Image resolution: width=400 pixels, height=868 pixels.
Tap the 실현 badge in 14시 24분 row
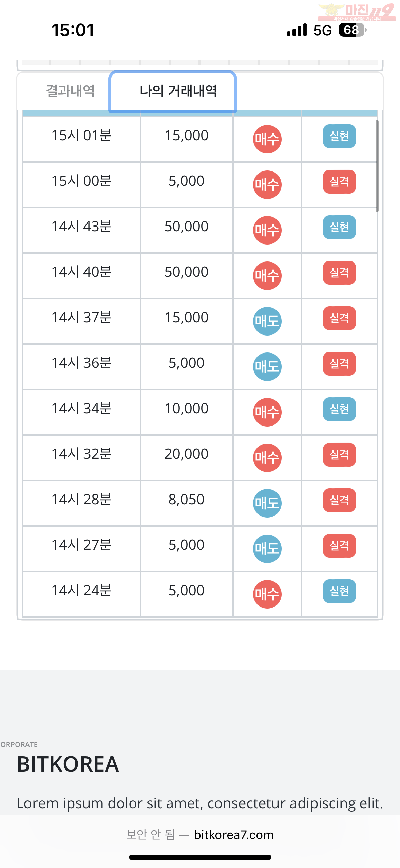point(339,591)
